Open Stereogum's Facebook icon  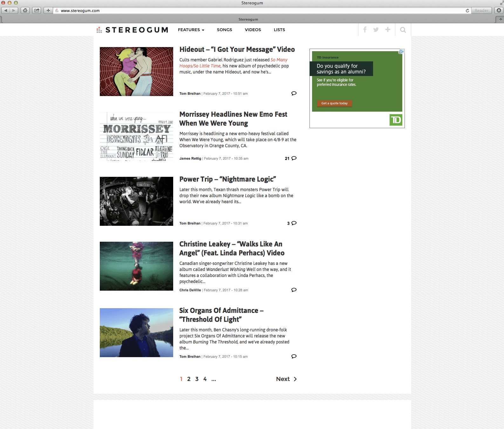tap(365, 30)
